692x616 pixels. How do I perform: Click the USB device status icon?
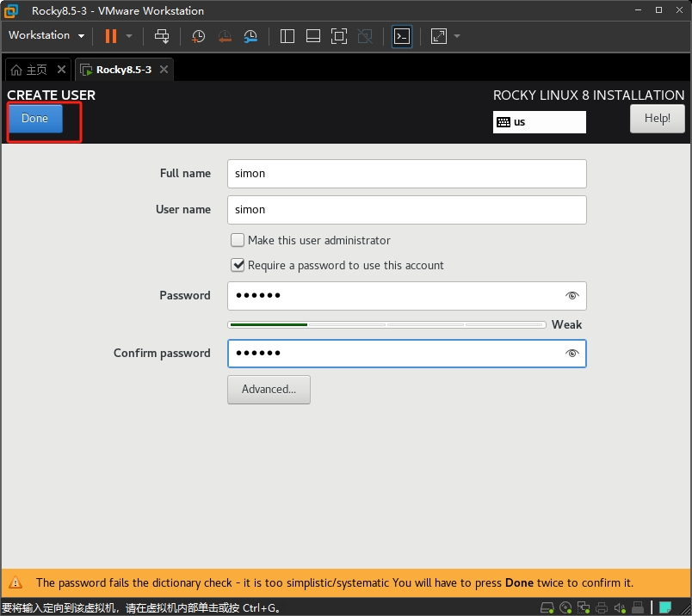tap(638, 607)
